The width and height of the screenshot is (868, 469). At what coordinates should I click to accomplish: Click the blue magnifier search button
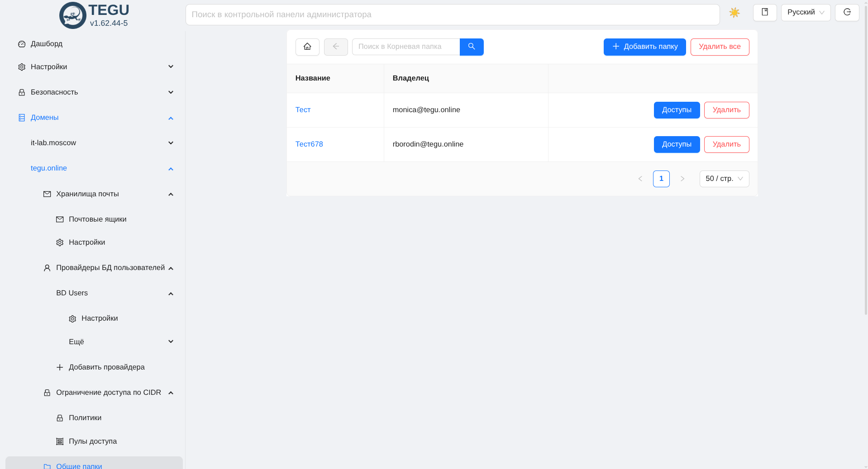pos(472,47)
